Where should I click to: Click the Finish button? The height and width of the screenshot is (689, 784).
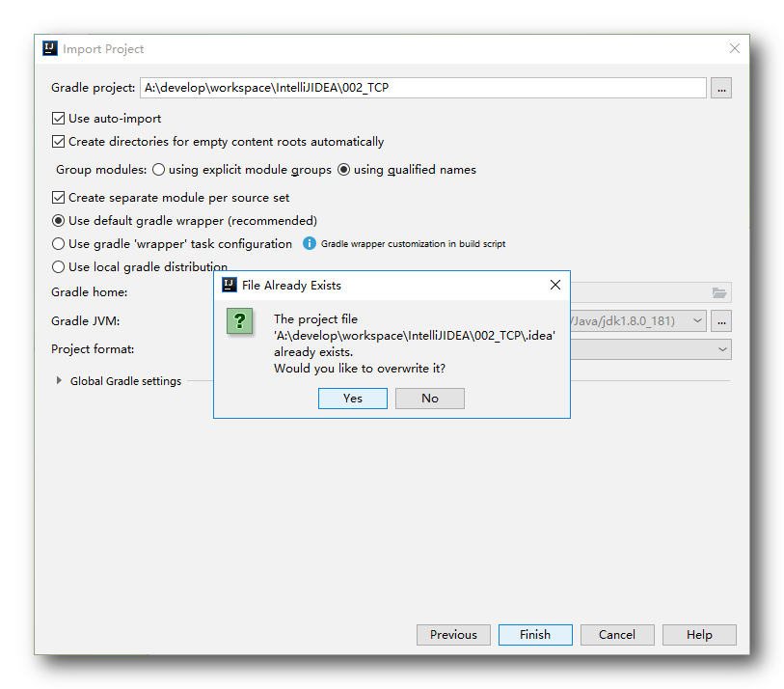535,635
